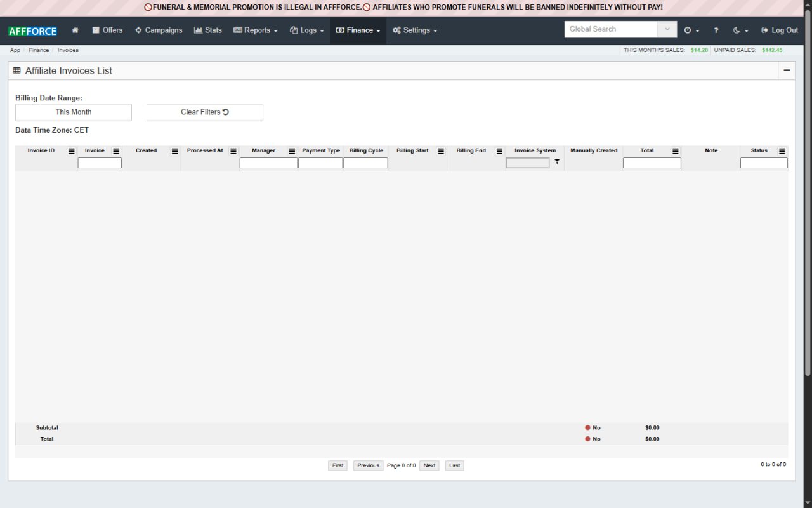The image size is (812, 508).
Task: Expand the clock time dropdown
Action: [x=691, y=30]
